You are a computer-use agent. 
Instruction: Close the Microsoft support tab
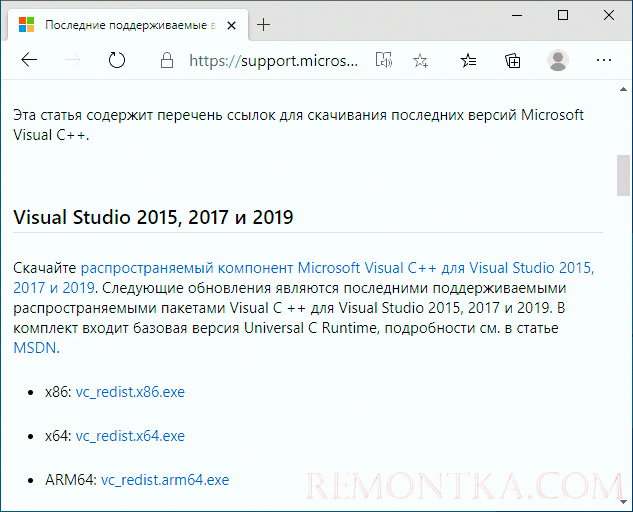[231, 25]
